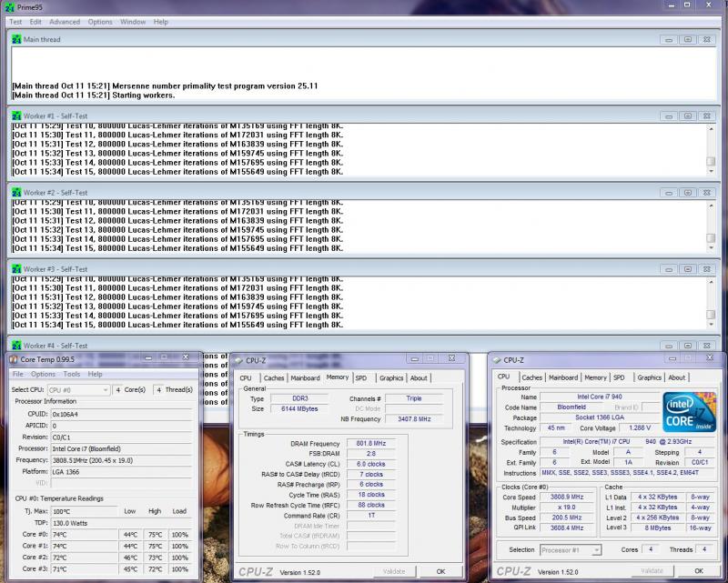Open Prime95's Help menu

tap(161, 22)
